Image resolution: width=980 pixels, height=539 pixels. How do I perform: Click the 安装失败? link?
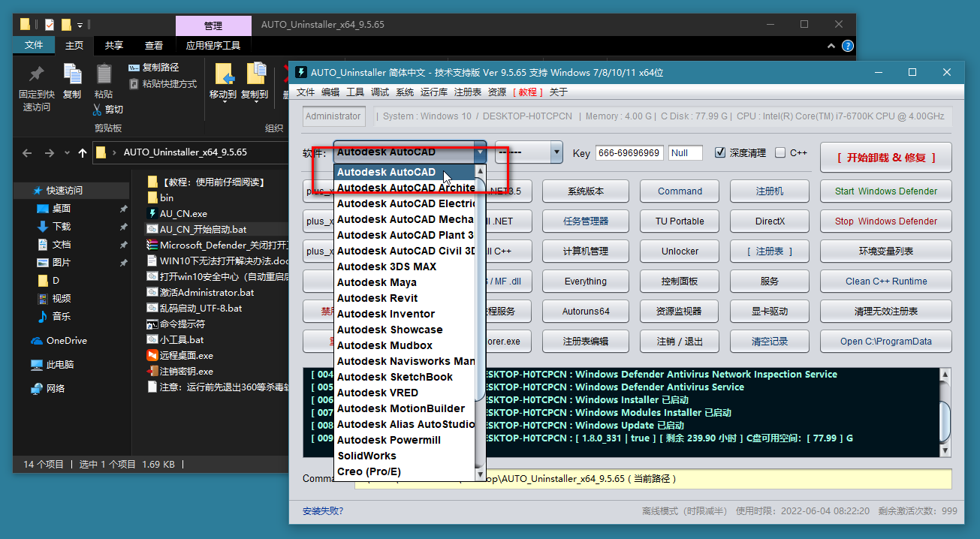tap(323, 511)
